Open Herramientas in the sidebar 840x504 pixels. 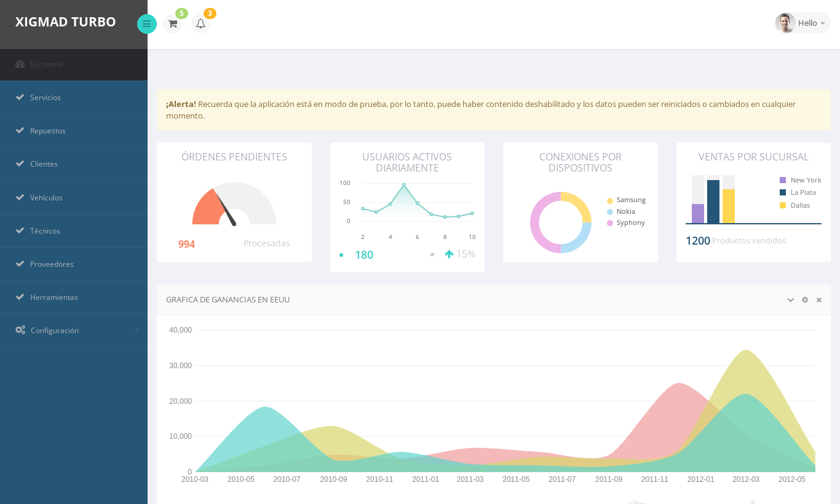coord(74,297)
